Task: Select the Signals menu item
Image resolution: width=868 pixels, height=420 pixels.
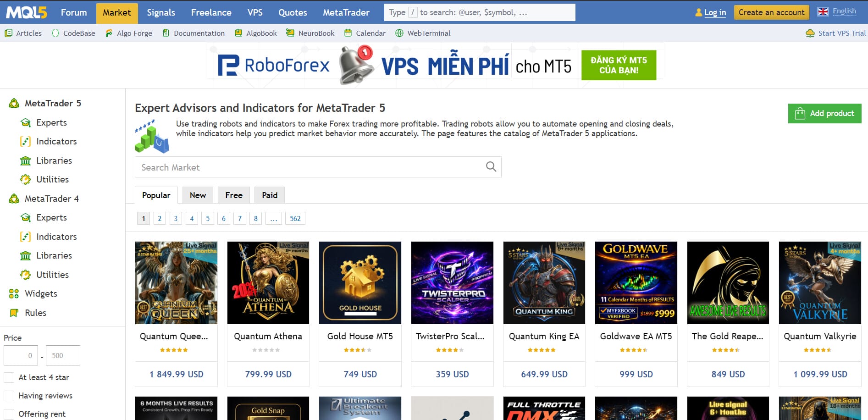Action: coord(161,12)
